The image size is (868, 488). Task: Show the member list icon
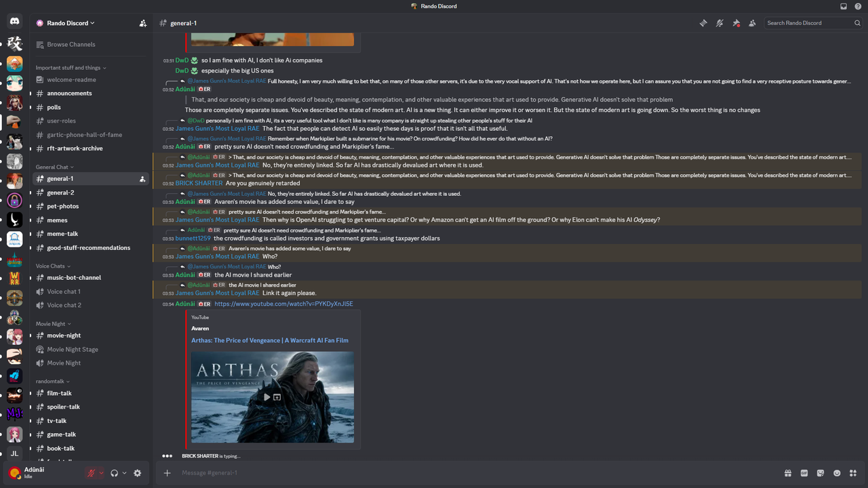tap(752, 23)
